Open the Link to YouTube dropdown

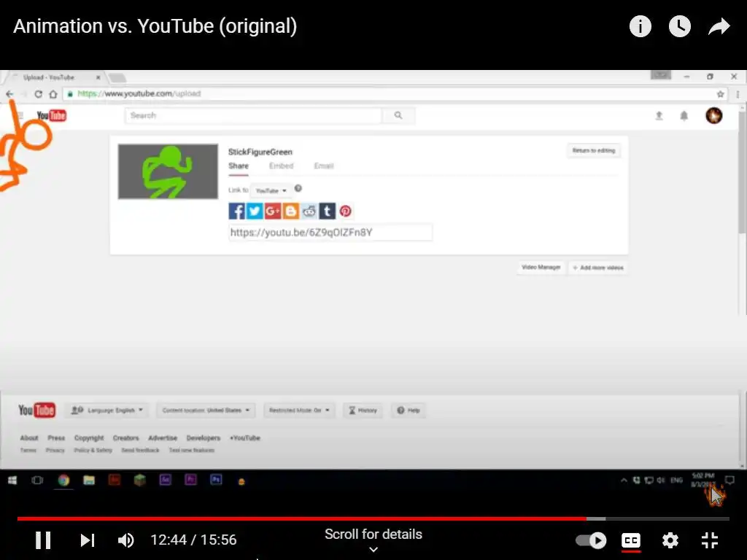tap(271, 190)
